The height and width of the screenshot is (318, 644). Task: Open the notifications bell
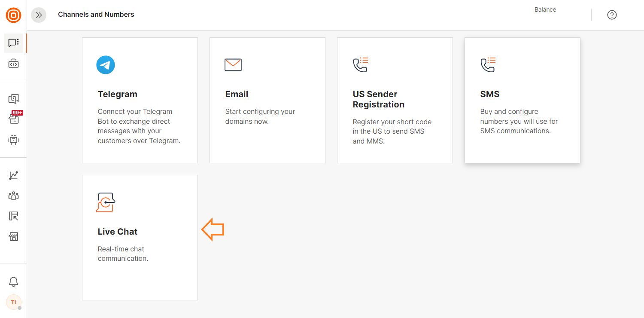[x=13, y=282]
